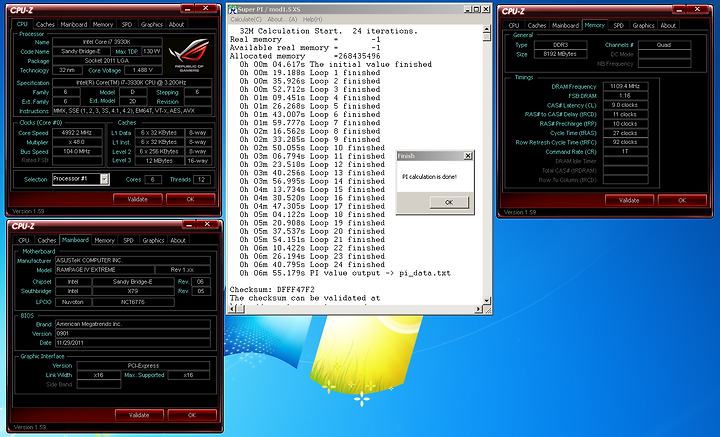Open About menu in Super PI
The height and width of the screenshot is (437, 720).
tap(282, 19)
